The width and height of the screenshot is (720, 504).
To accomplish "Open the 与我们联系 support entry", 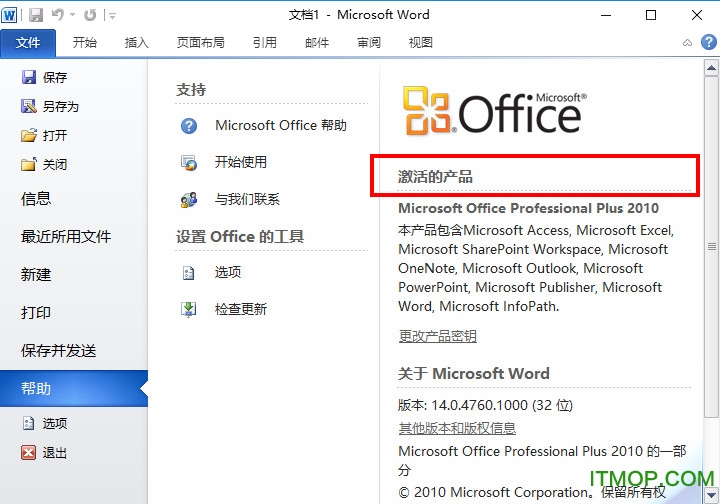I will pos(247,199).
